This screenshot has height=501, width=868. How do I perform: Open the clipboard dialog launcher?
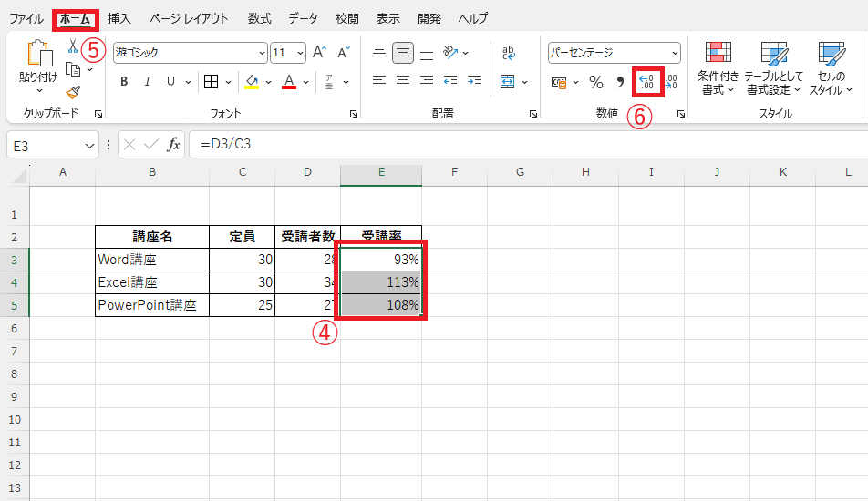tap(98, 114)
